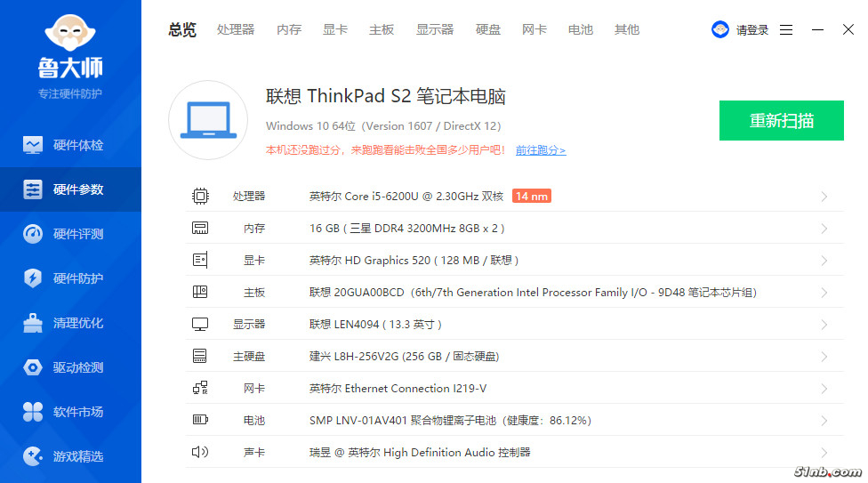Switch to the 显卡 tab
The width and height of the screenshot is (868, 483).
coord(335,29)
